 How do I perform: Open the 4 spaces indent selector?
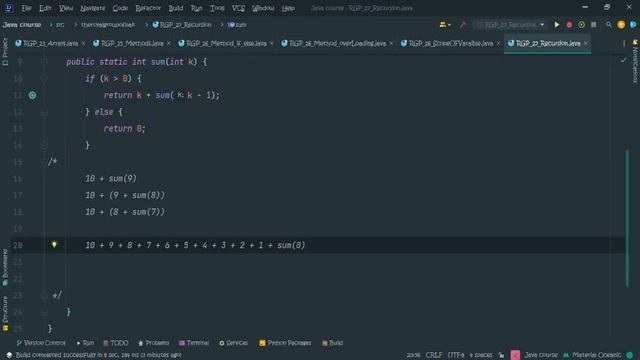click(x=481, y=355)
